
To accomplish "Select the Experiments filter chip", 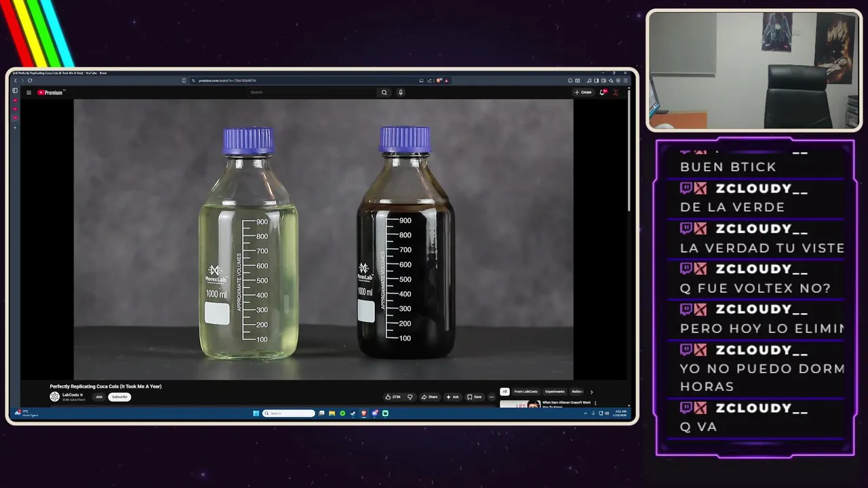I will 555,391.
